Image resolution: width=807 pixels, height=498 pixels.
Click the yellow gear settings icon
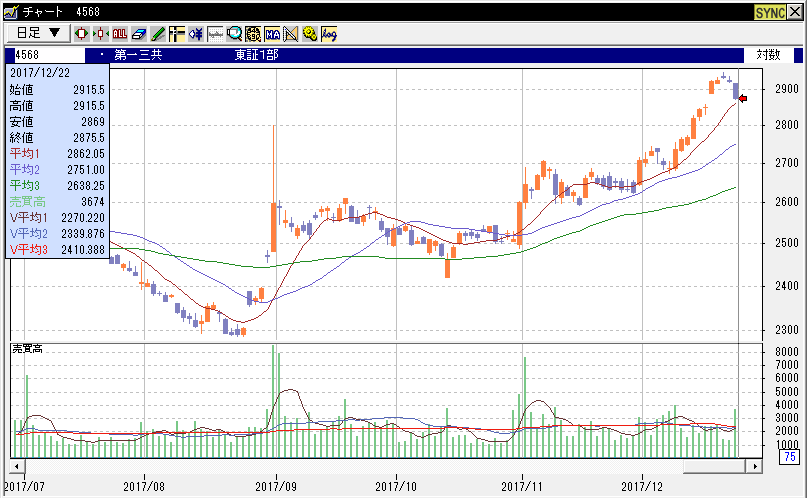[x=309, y=33]
